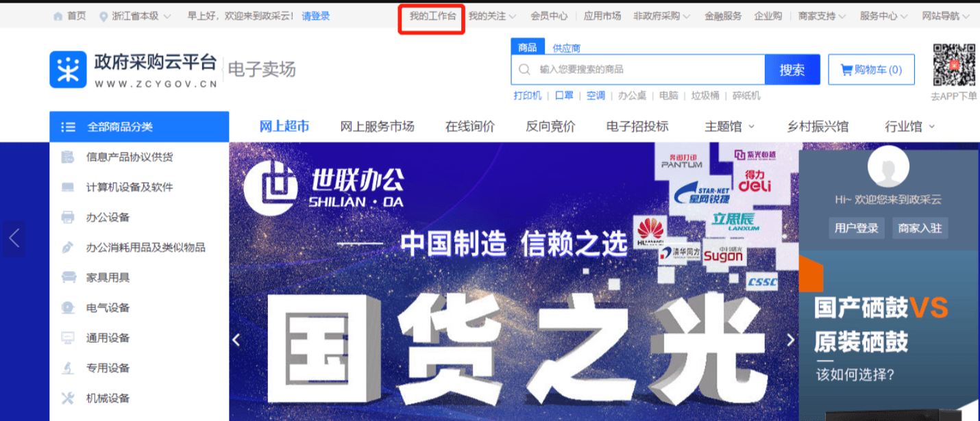Screen dimensions: 980x421
Task: Click the 计算机设备及软件 computer icon
Action: 67,187
